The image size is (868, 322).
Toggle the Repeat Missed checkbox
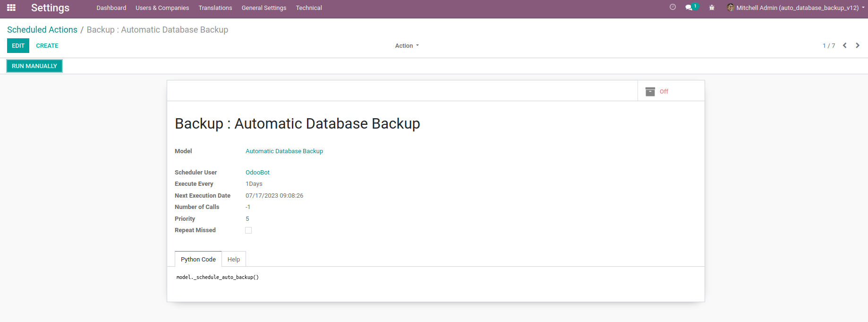(x=248, y=230)
